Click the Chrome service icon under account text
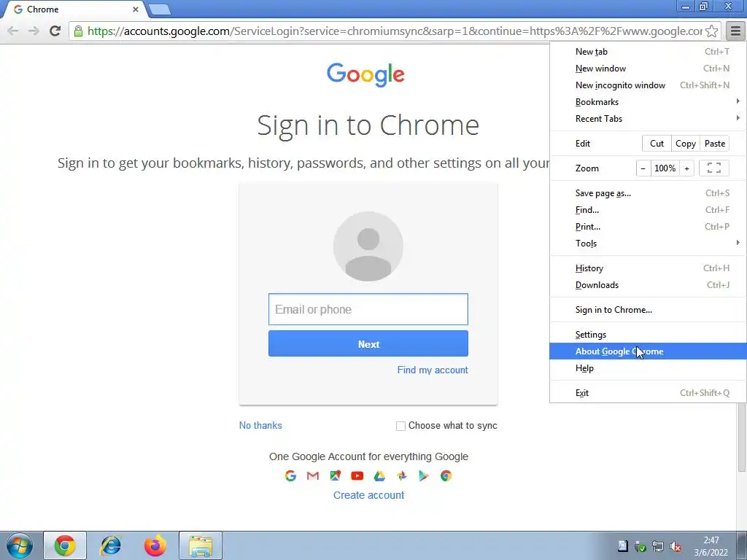Screen dimensions: 747x560 click(446, 475)
